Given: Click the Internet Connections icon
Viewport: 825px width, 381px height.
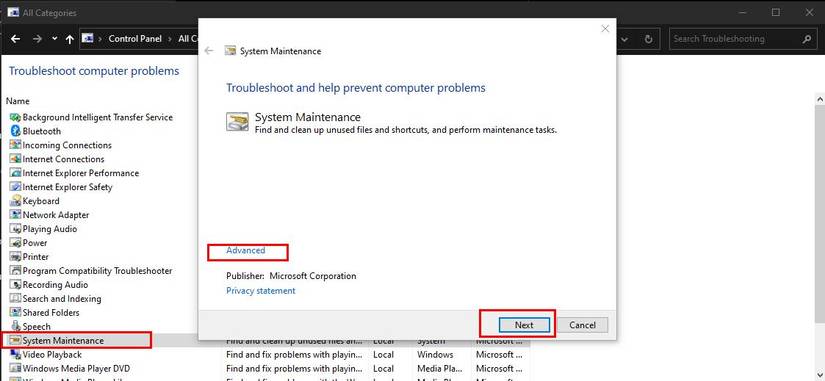Looking at the screenshot, I should coord(15,159).
